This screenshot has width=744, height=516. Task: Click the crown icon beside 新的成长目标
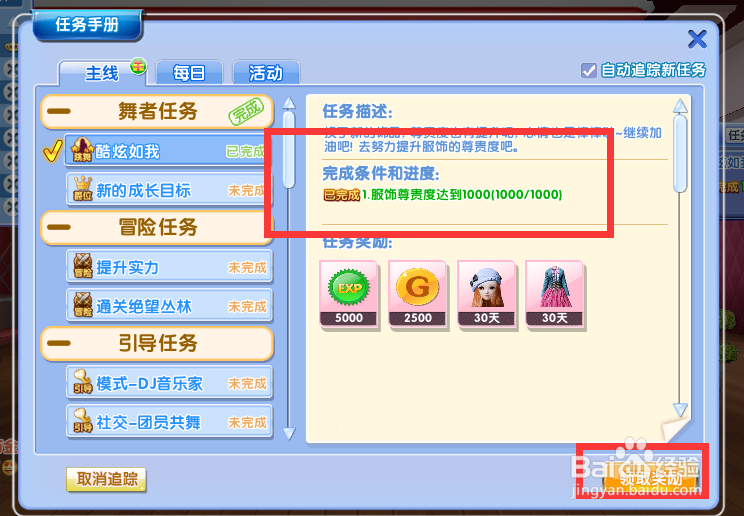point(83,189)
